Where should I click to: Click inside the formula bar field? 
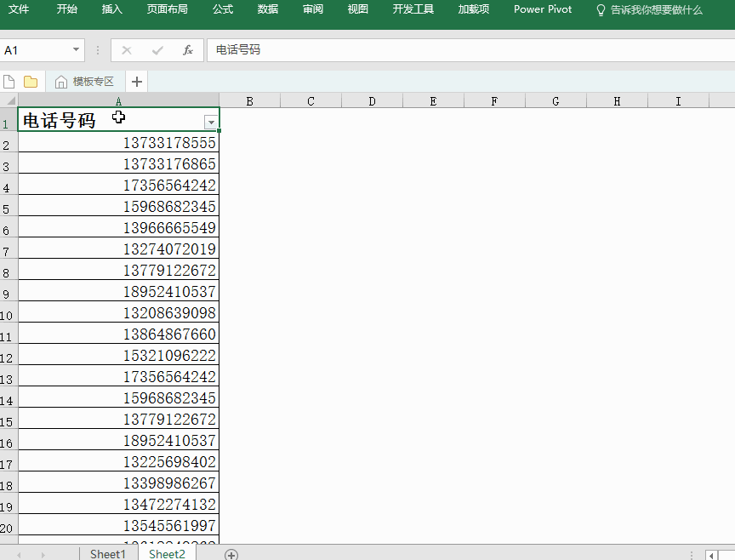click(468, 50)
